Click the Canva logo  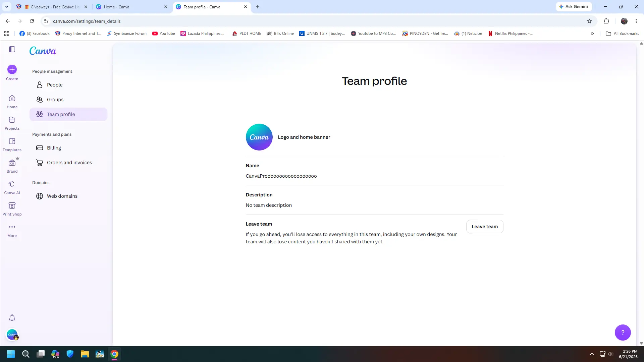[43, 51]
